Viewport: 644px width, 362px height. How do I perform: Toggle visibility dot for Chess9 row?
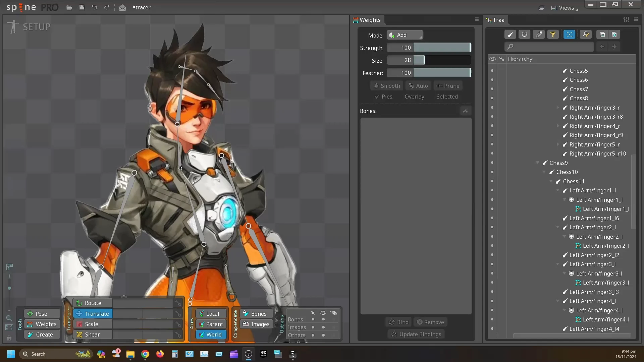[492, 163]
